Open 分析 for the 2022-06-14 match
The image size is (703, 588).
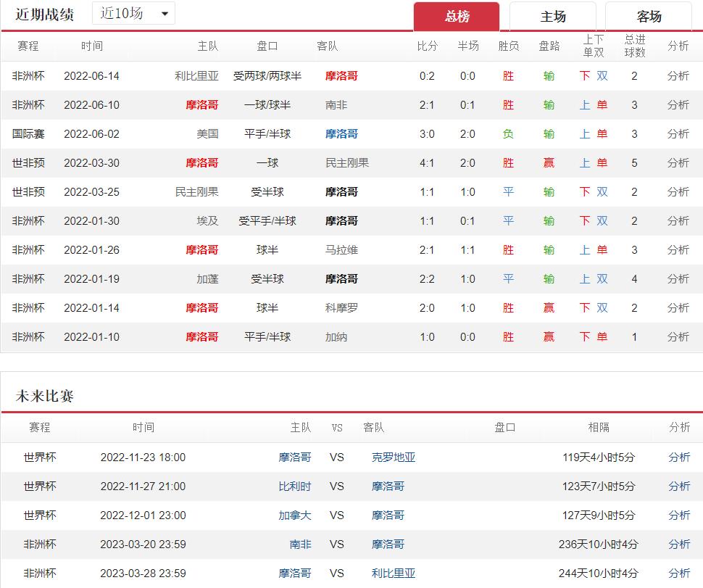678,76
